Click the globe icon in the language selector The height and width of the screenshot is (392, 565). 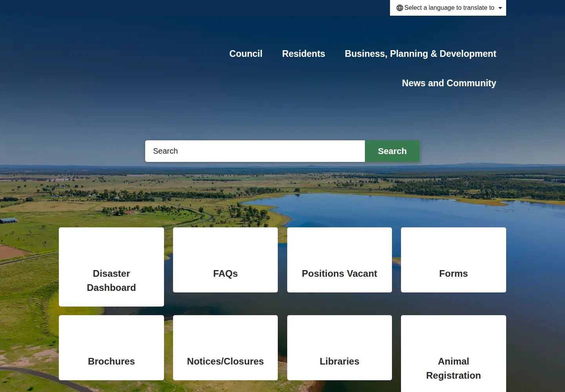(399, 8)
